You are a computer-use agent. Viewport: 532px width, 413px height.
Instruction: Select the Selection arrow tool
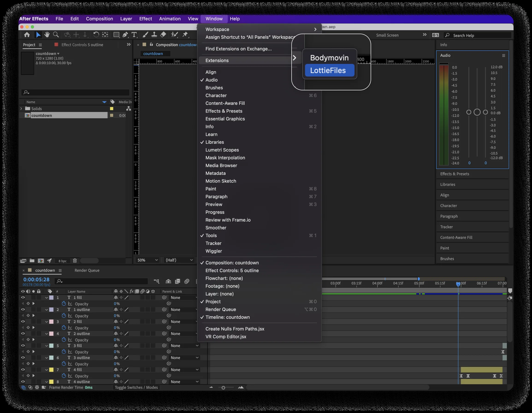[38, 35]
